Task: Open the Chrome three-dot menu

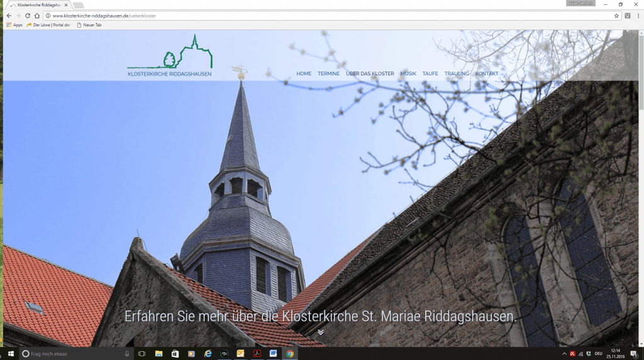Action: 638,16
